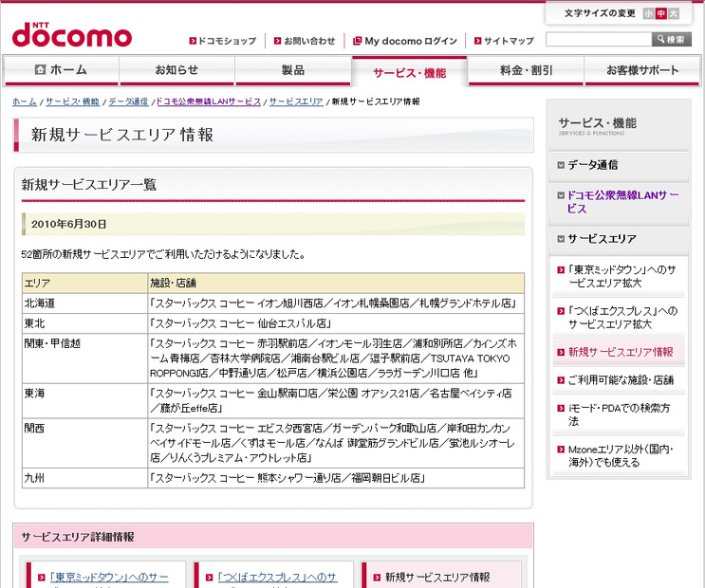Click arrow icon beside sidebar 新規サービスエリア情報
This screenshot has width=705, height=588.
coord(561,353)
